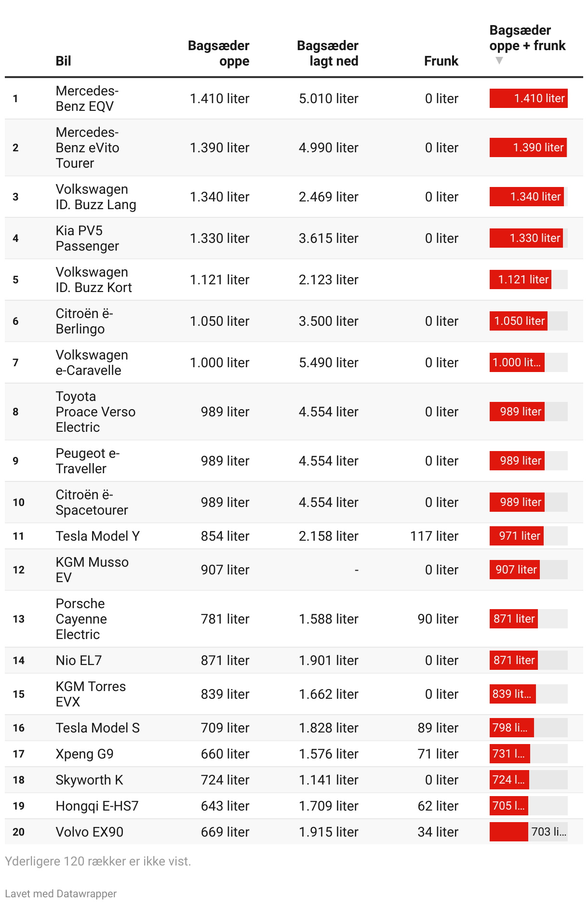Select the Xpeng G9 row name
The height and width of the screenshot is (905, 588).
(x=84, y=754)
